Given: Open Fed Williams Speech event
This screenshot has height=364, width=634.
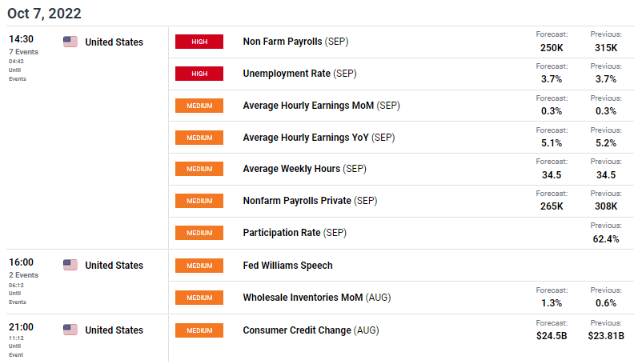Looking at the screenshot, I should pos(288,266).
